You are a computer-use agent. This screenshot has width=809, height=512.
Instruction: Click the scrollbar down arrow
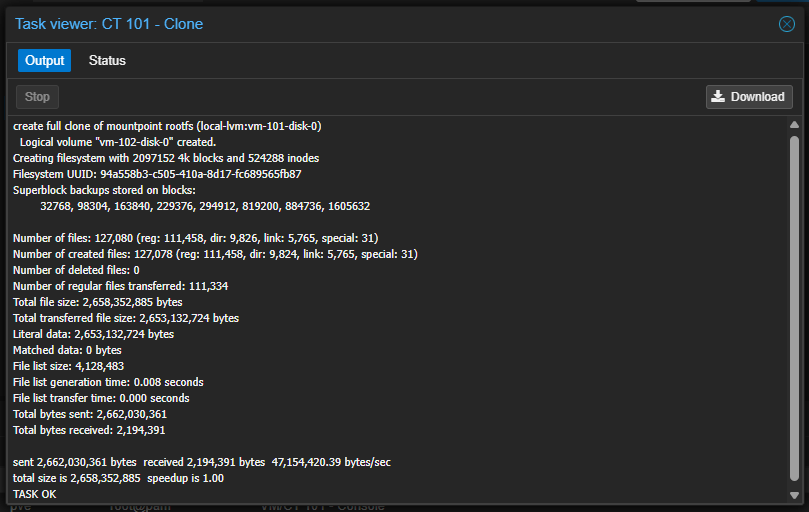click(794, 495)
